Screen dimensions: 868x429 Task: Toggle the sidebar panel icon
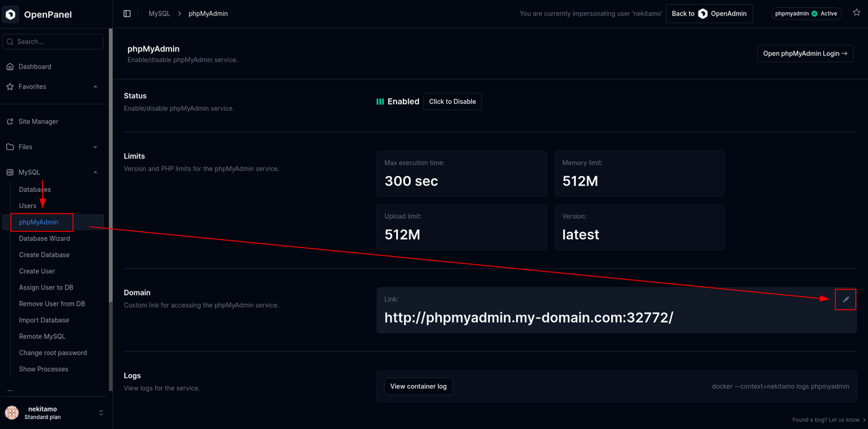coord(127,14)
